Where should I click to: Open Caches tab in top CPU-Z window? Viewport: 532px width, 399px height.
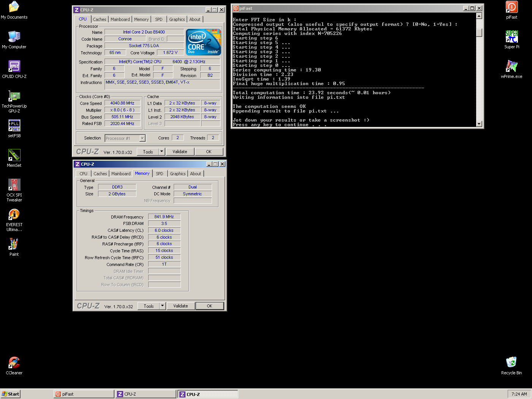(x=100, y=19)
